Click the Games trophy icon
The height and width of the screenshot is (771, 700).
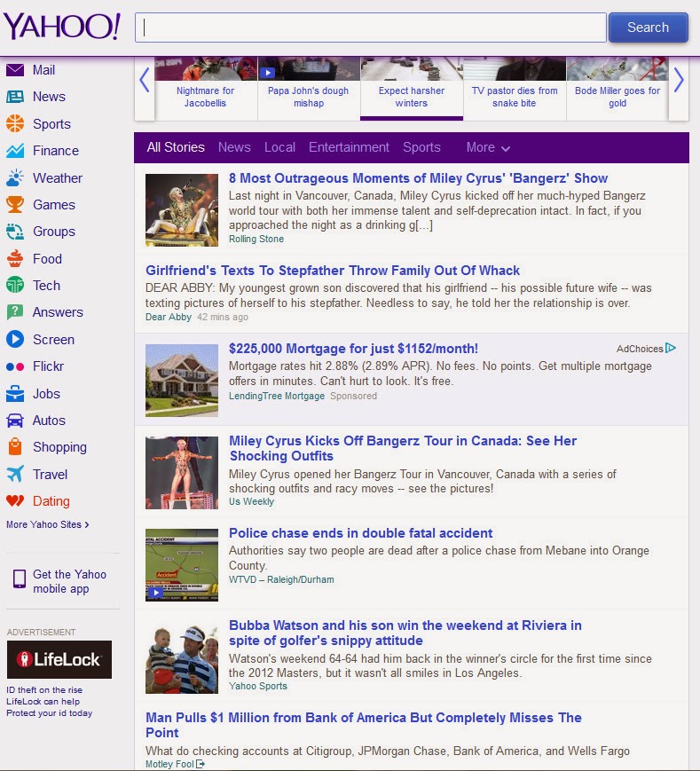point(15,204)
